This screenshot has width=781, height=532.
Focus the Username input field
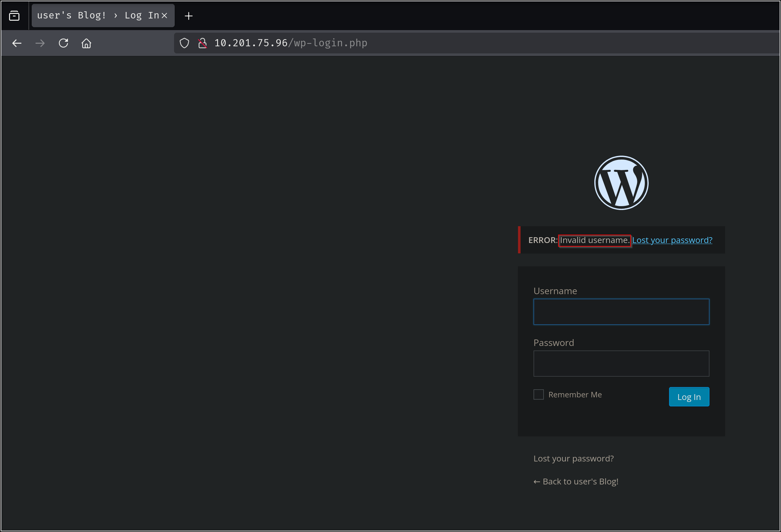621,312
